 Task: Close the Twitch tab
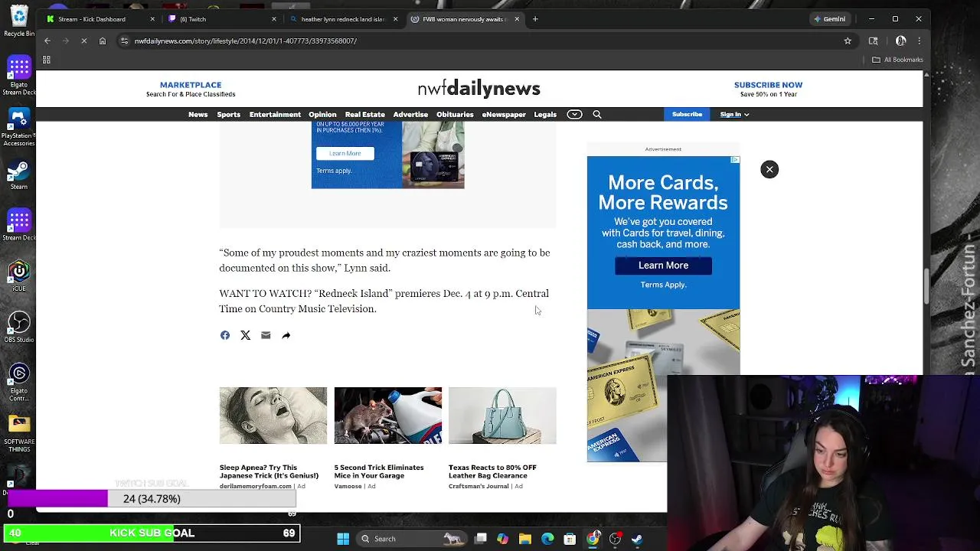click(x=274, y=19)
